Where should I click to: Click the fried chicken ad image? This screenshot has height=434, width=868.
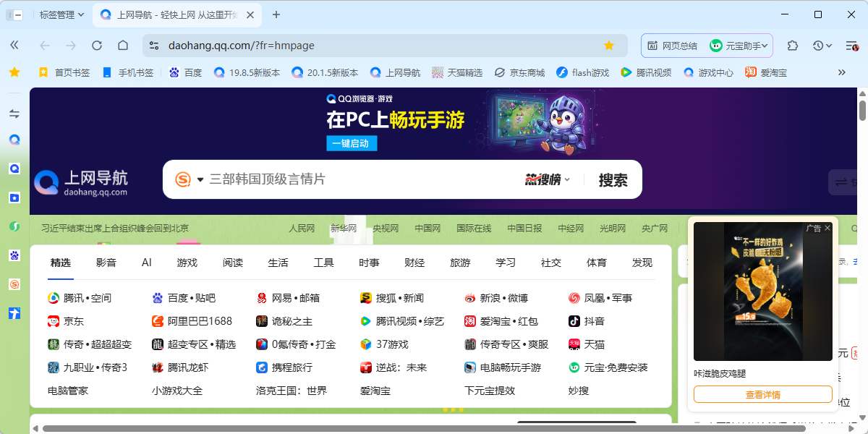click(x=763, y=291)
